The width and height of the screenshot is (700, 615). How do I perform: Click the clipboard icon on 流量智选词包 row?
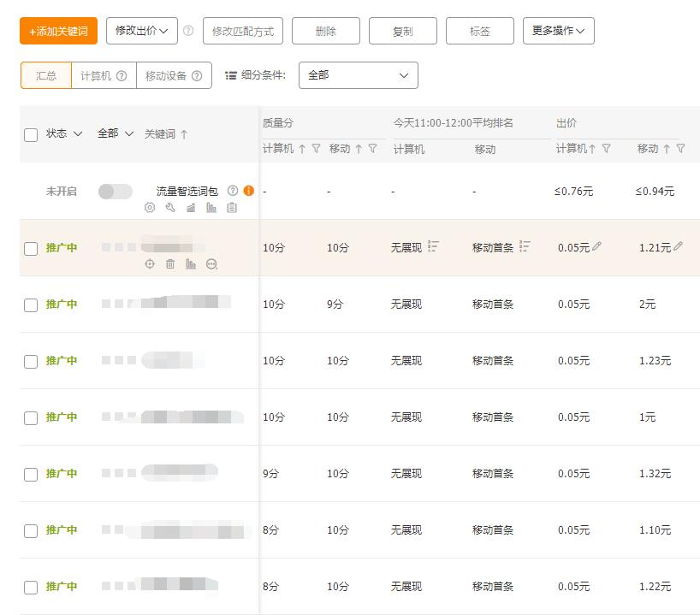(x=231, y=208)
